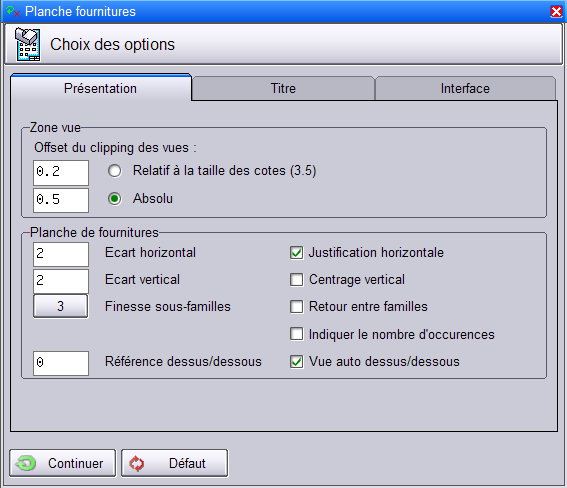Enable Centrage vertical checkbox
This screenshot has height=488, width=567.
[297, 279]
